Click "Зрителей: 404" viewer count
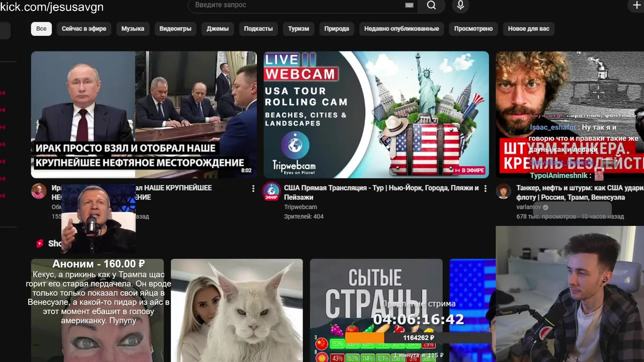Screen dimensions: 644x362 click(304, 217)
